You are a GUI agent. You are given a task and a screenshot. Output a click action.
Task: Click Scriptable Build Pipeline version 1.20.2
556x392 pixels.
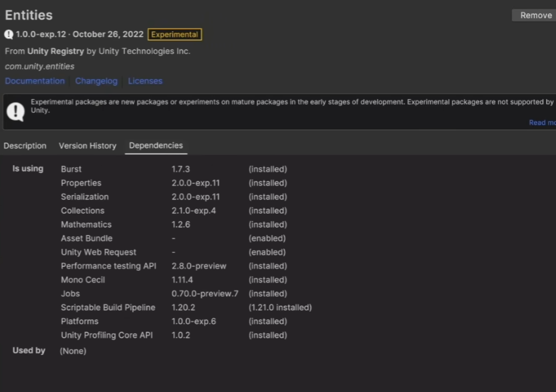[183, 307]
